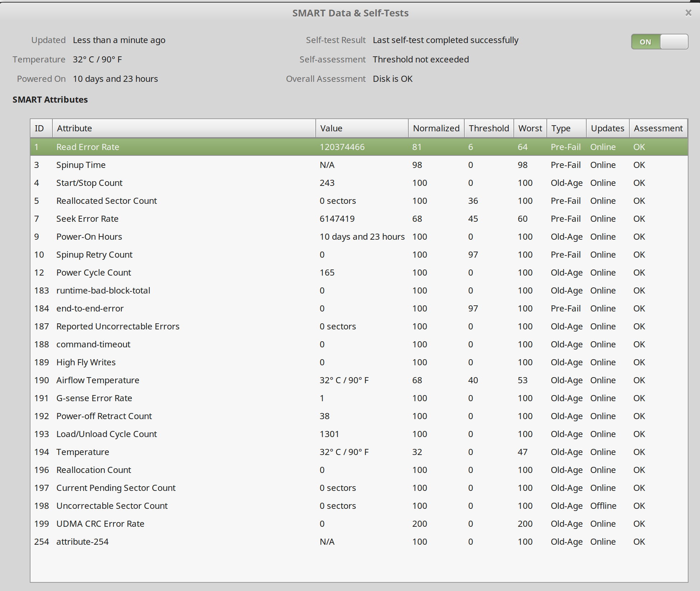Viewport: 700px width, 591px height.
Task: Click the Assessment column header
Action: point(658,128)
